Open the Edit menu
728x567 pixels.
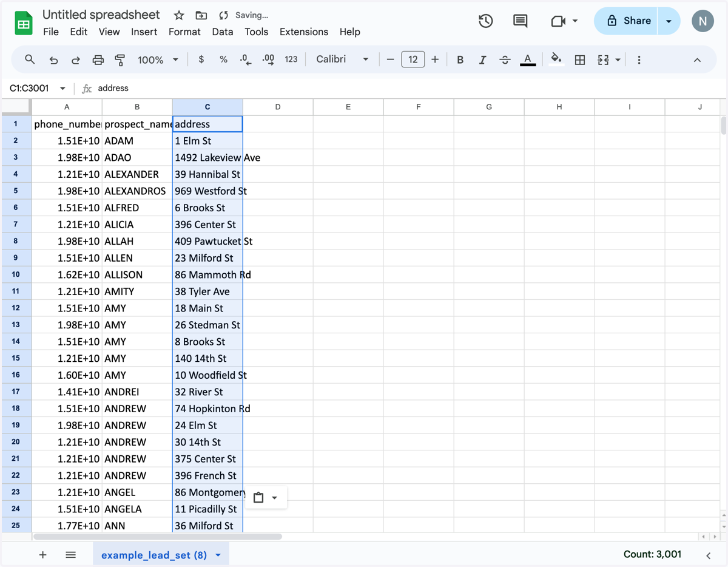point(79,32)
